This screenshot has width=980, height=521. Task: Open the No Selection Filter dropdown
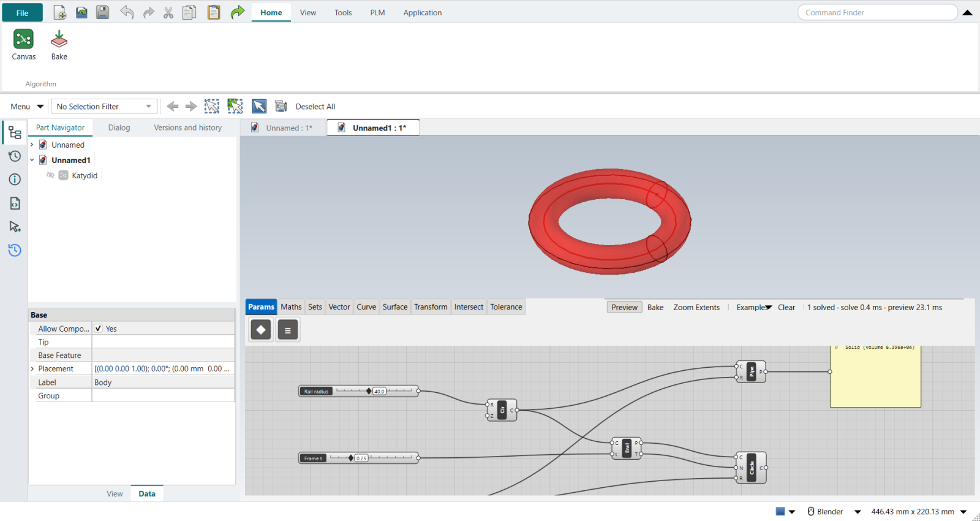(x=104, y=106)
